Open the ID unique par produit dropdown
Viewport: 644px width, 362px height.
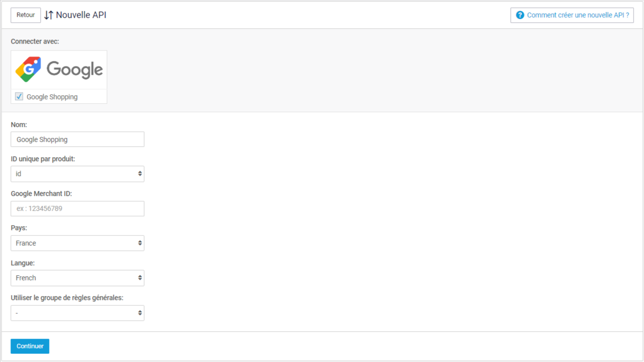[77, 174]
